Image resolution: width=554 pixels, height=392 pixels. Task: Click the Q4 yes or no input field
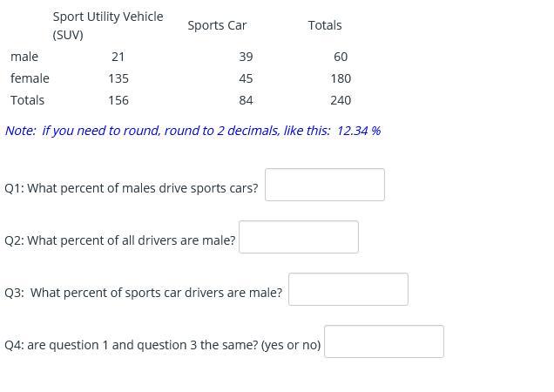[x=383, y=341]
